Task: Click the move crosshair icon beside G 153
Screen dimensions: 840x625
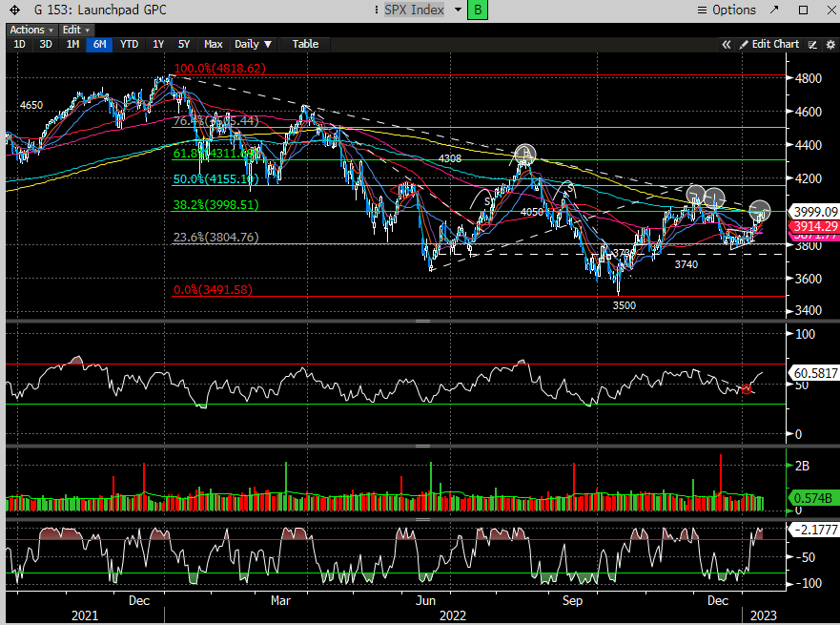Action: coord(14,10)
